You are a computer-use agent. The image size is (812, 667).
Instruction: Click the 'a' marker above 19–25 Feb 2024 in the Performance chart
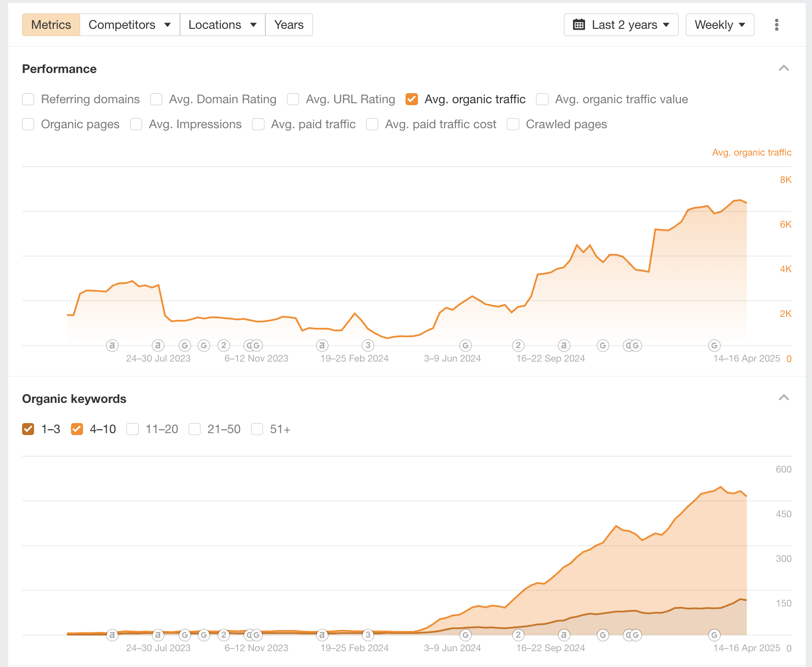coord(322,345)
